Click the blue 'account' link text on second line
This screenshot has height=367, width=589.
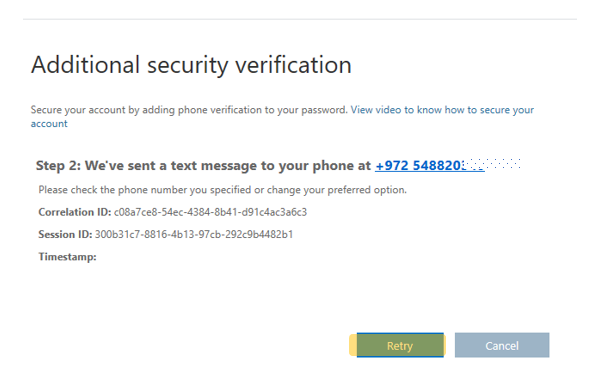[49, 124]
